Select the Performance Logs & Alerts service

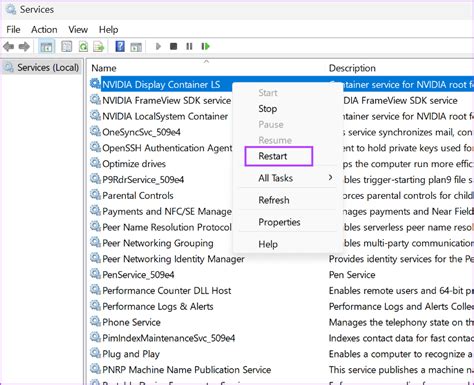(x=158, y=306)
